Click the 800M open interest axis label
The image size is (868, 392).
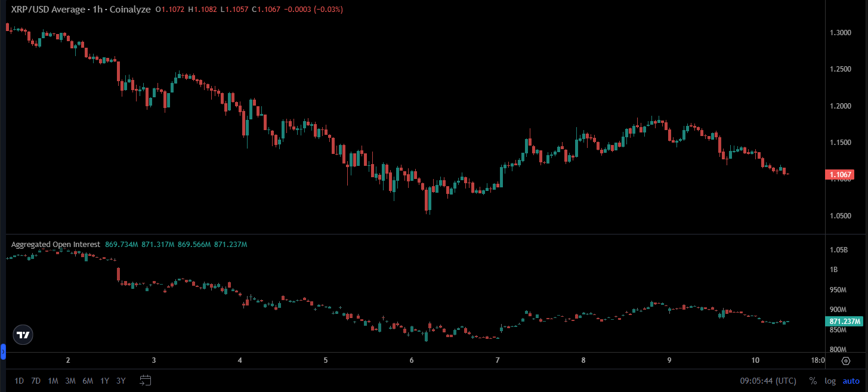pyautogui.click(x=838, y=350)
